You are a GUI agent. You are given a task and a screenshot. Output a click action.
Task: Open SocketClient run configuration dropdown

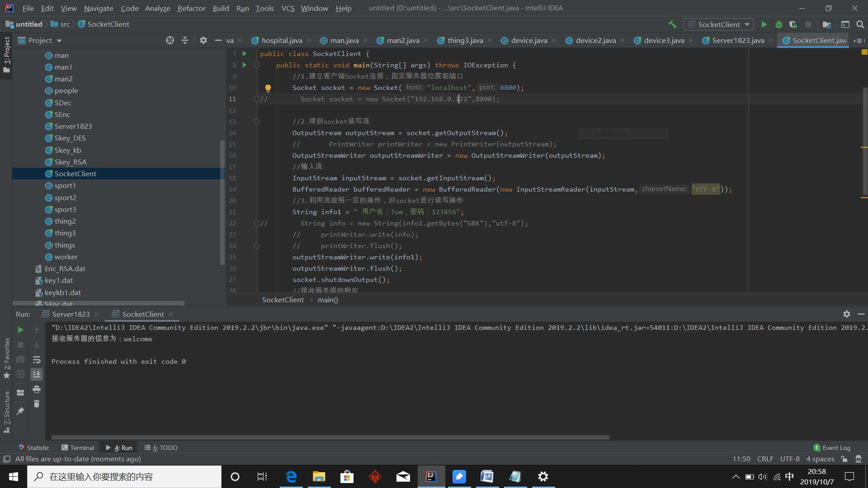click(719, 24)
